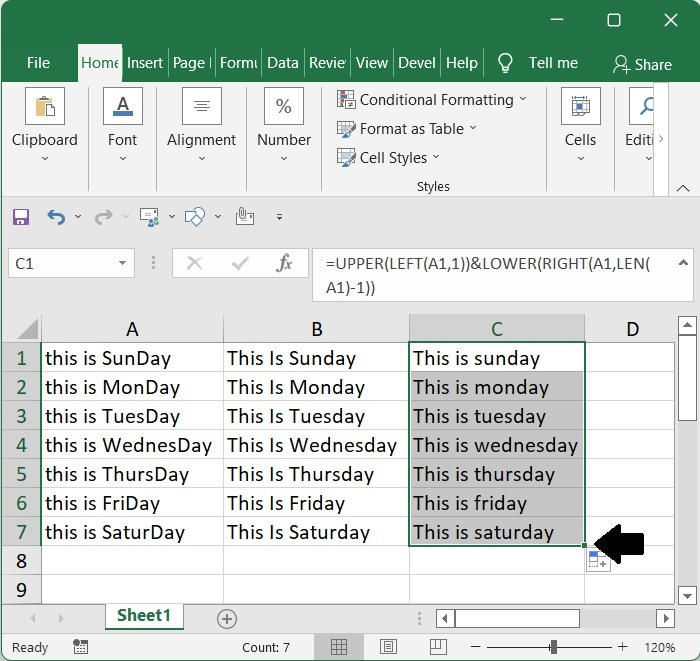The width and height of the screenshot is (700, 661).
Task: Open the Cells group icon
Action: [580, 118]
